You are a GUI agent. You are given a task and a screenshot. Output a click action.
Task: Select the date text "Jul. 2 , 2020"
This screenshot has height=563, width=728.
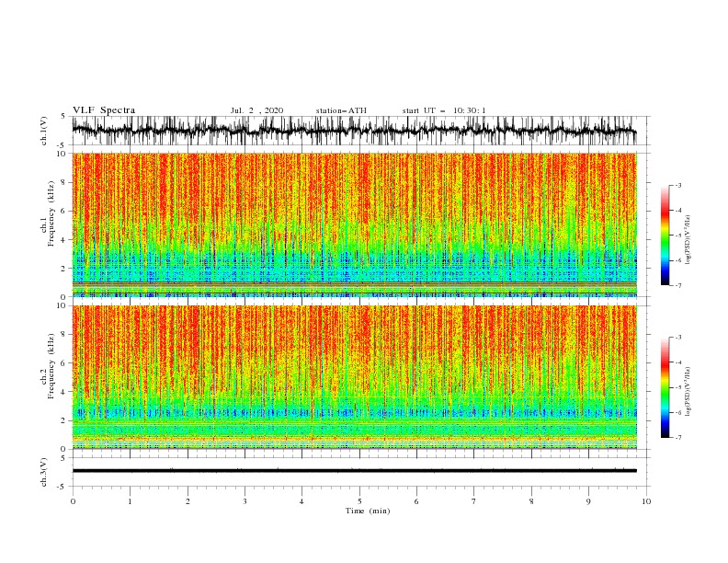click(x=256, y=110)
